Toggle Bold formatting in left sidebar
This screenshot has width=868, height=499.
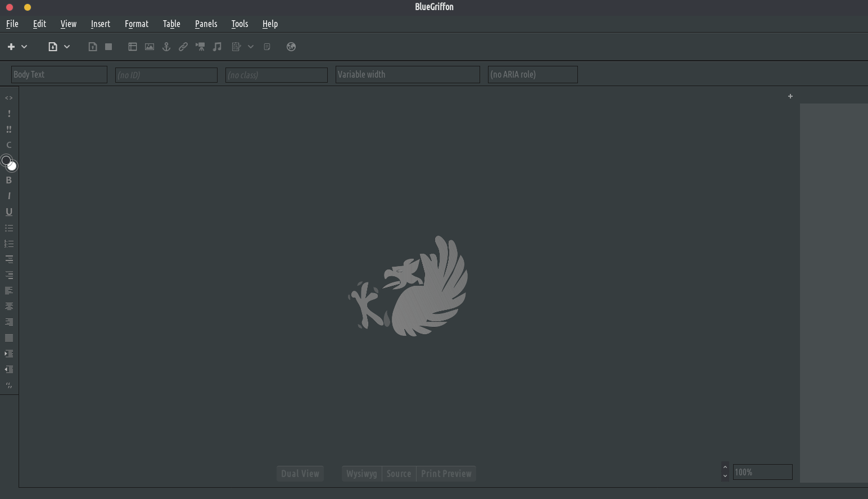(9, 181)
